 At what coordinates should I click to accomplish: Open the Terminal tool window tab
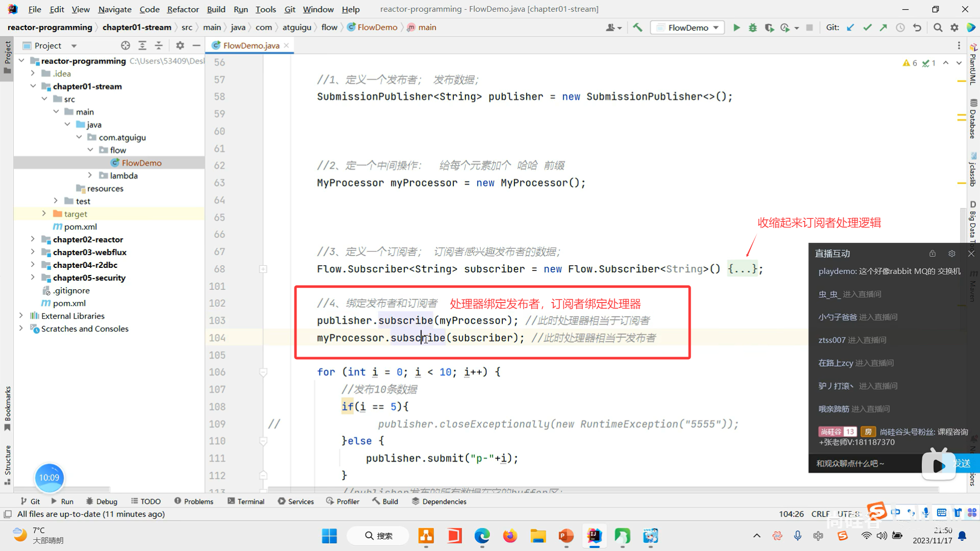point(246,502)
